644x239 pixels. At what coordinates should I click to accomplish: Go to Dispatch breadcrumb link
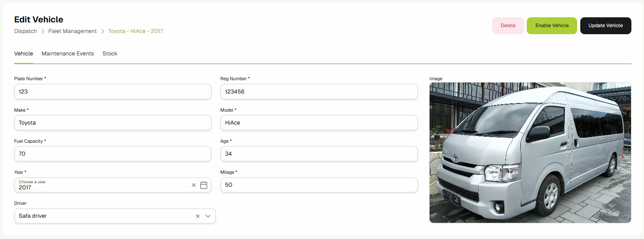point(26,31)
